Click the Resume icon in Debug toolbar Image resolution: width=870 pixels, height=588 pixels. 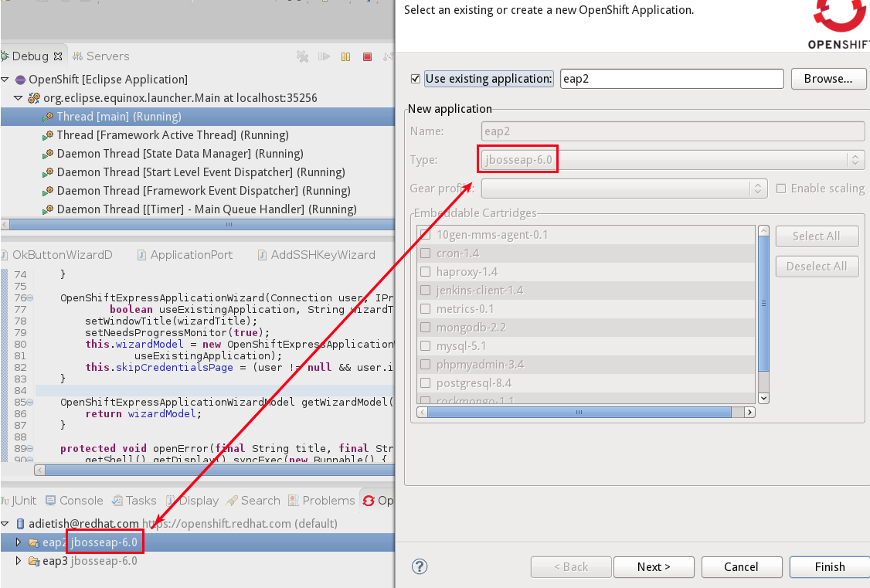pyautogui.click(x=324, y=56)
